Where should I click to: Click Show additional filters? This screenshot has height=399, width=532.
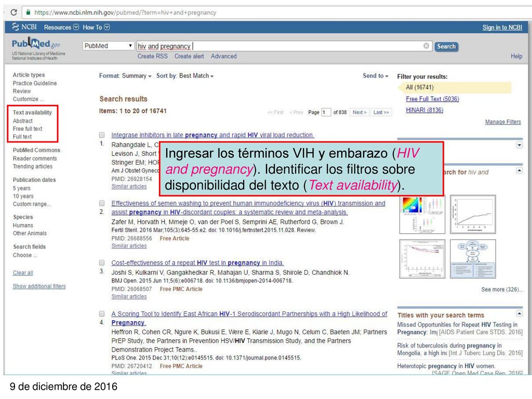click(39, 286)
